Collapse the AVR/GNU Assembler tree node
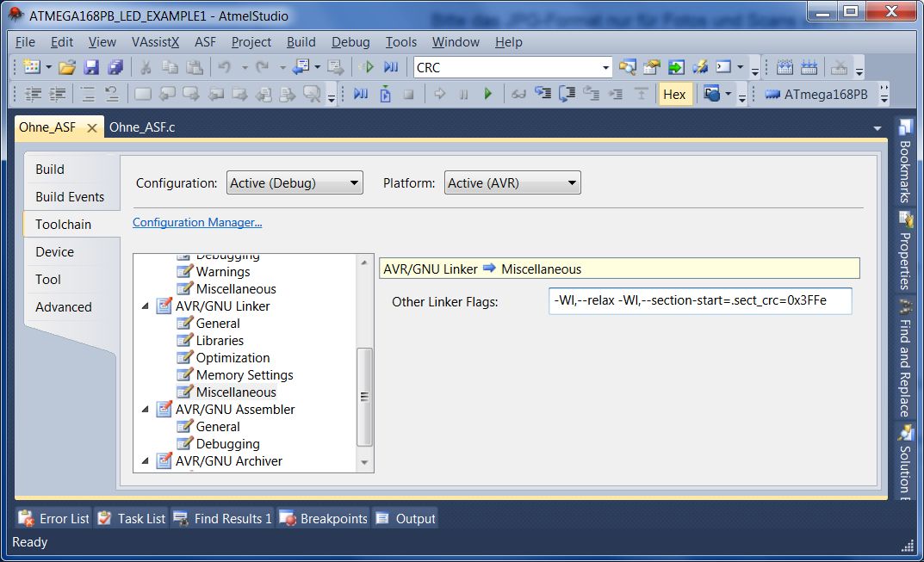The width and height of the screenshot is (924, 562). tap(145, 410)
